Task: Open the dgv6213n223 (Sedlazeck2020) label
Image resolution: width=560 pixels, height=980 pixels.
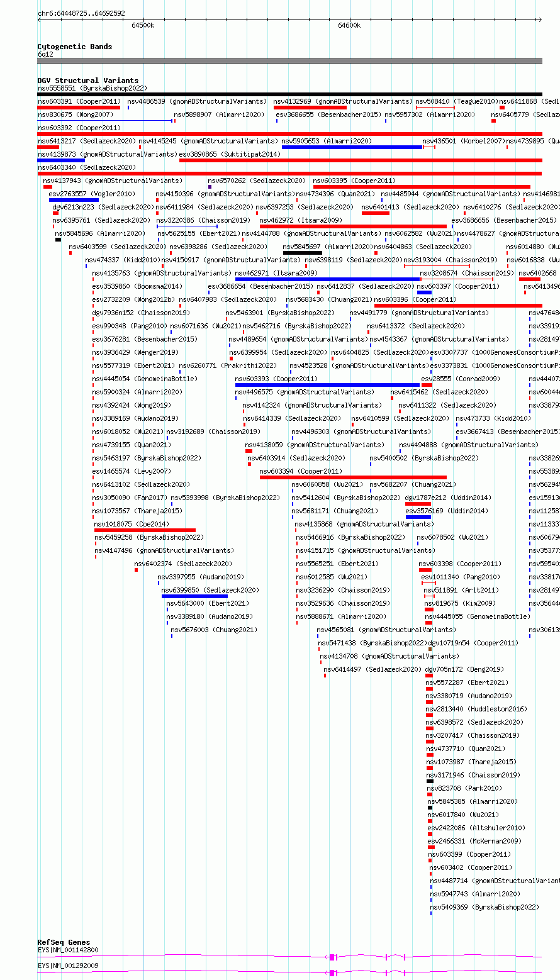Action: [x=103, y=207]
